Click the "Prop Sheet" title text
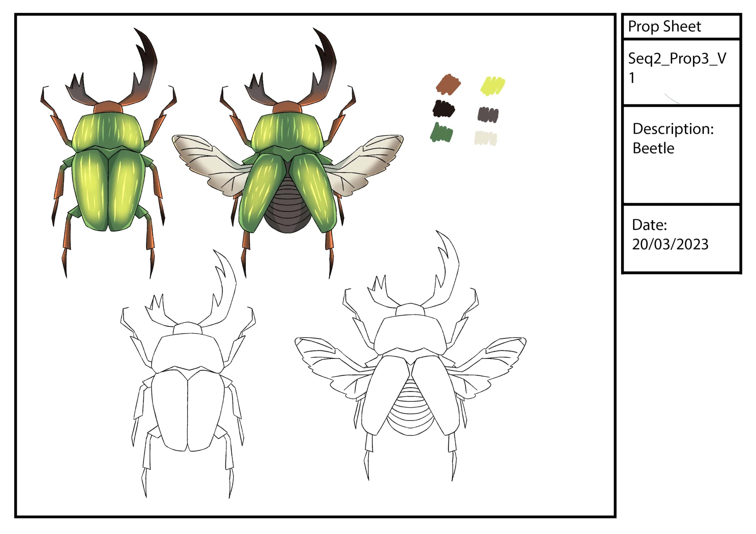The width and height of the screenshot is (756, 534). pyautogui.click(x=664, y=26)
